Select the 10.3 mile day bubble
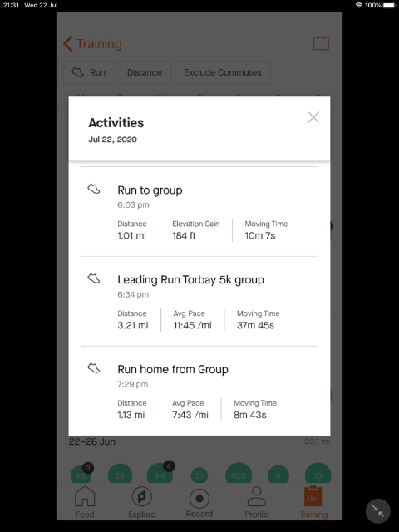Screen dimensions: 399x532 pos(239,475)
